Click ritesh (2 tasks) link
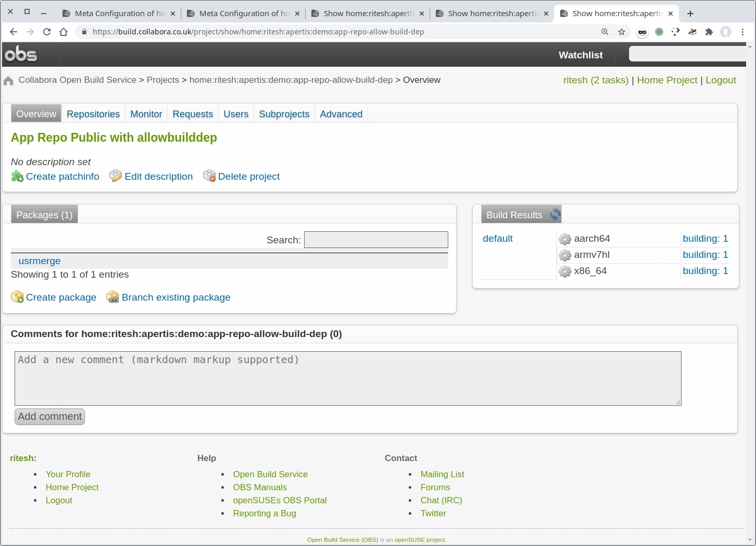Viewport: 756px width, 546px height. 596,80
